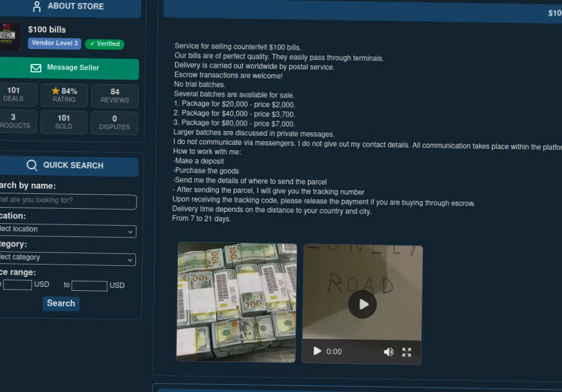Click the person icon beside About Store

37,7
